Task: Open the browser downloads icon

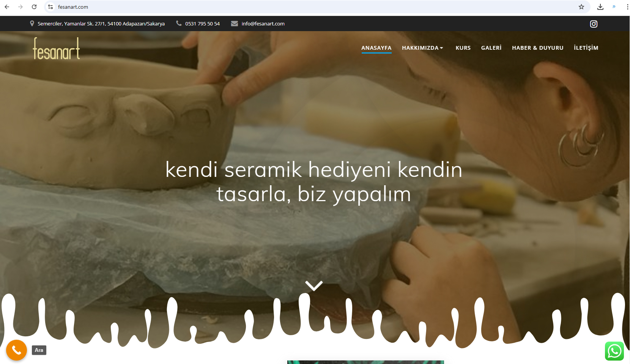Action: (x=600, y=7)
